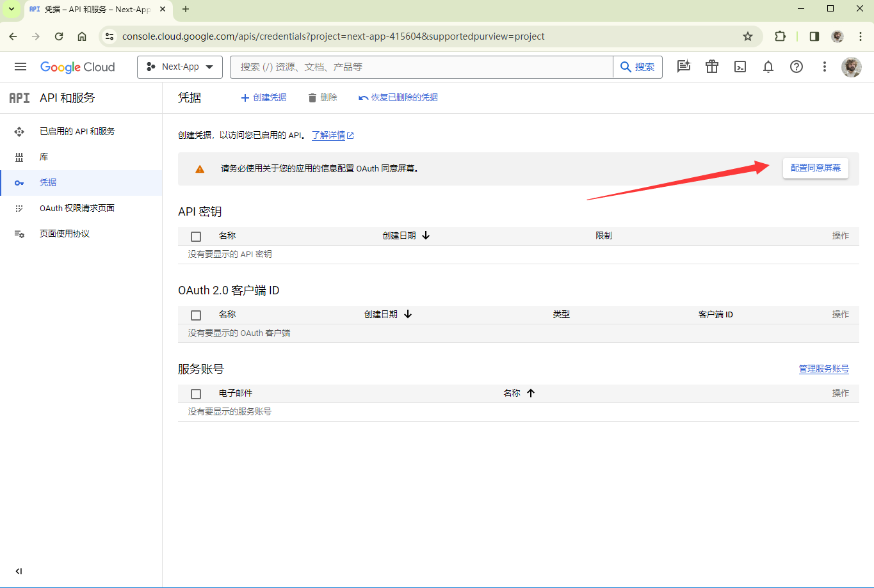Click the 电子邮件 column header
Image resolution: width=874 pixels, height=588 pixels.
tap(235, 393)
